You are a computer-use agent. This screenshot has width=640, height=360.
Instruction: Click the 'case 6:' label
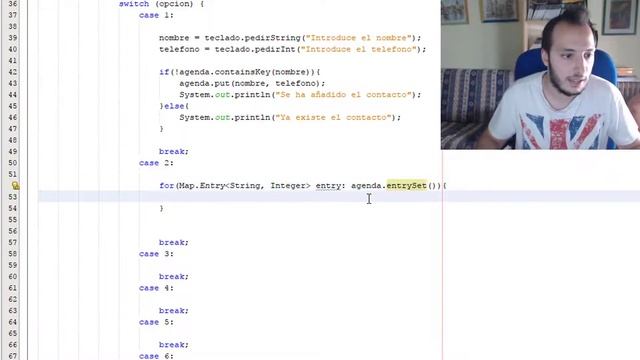[x=156, y=356]
